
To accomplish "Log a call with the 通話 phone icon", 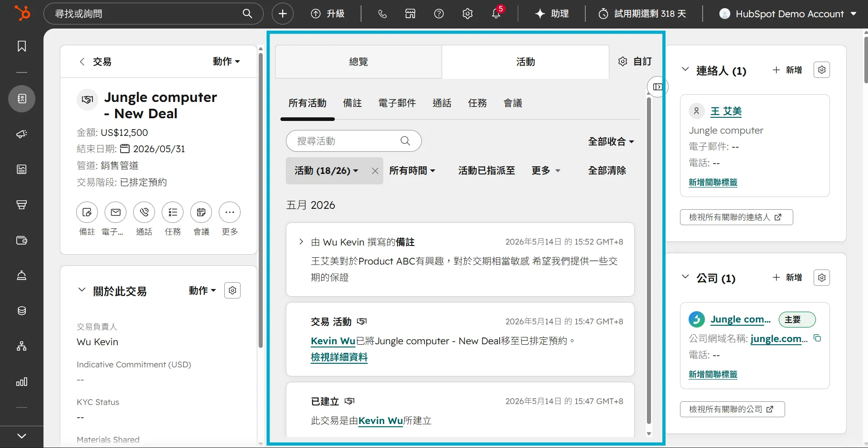I will 144,212.
